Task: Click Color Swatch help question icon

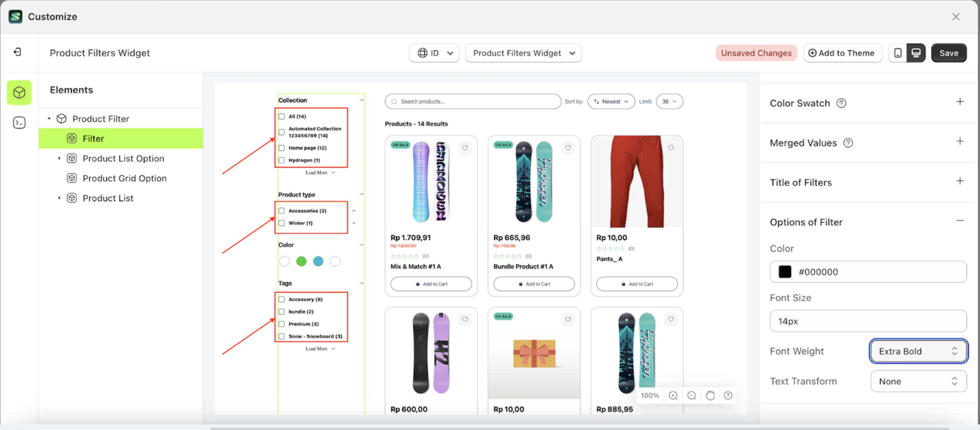Action: click(841, 103)
